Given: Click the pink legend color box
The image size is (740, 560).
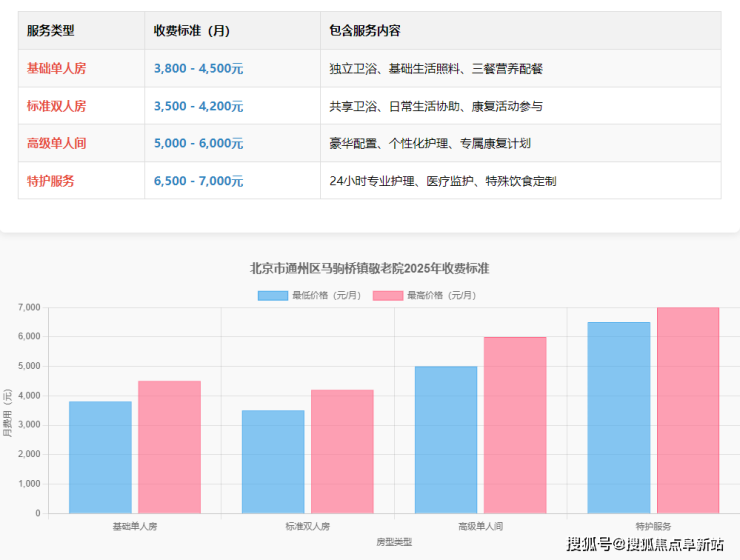Looking at the screenshot, I should coord(387,296).
